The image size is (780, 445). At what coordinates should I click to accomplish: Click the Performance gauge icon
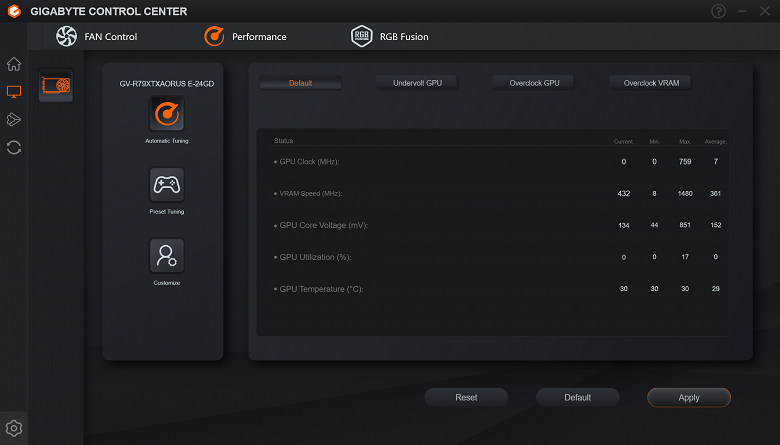(x=214, y=36)
